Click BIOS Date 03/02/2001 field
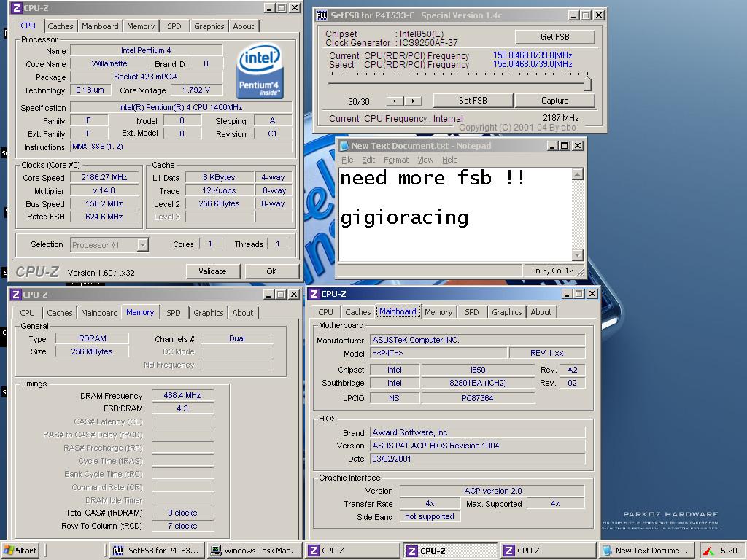 (x=477, y=459)
